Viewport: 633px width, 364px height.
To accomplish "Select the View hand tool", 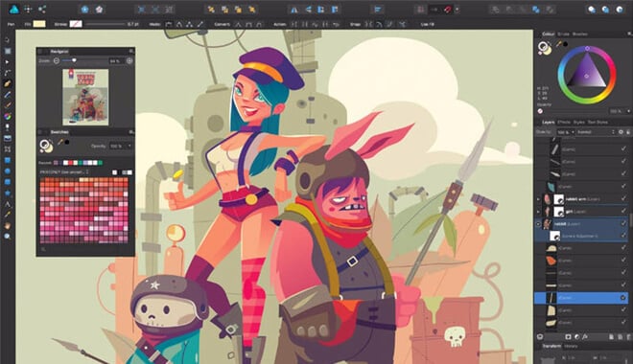I will [8, 226].
